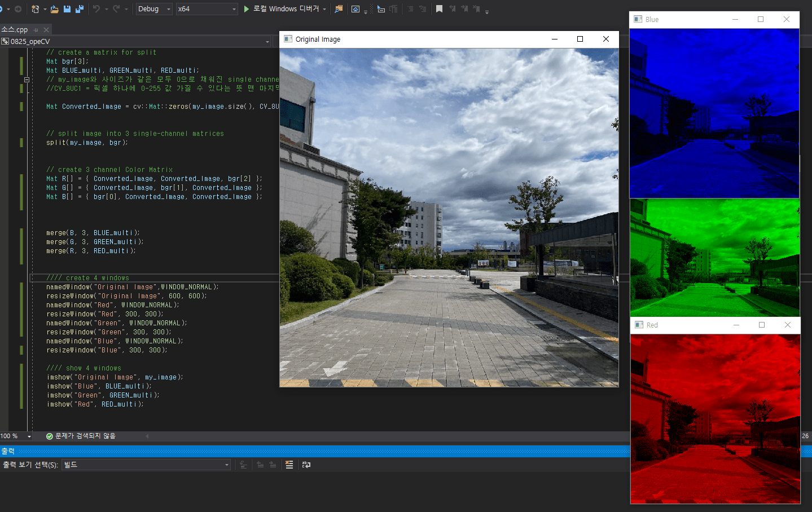Image resolution: width=812 pixels, height=512 pixels.
Task: Add a new item to the project
Action: (x=34, y=8)
